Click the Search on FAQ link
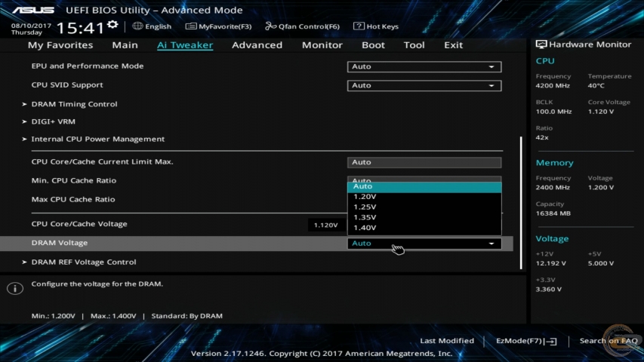This screenshot has width=644, height=362. click(609, 341)
